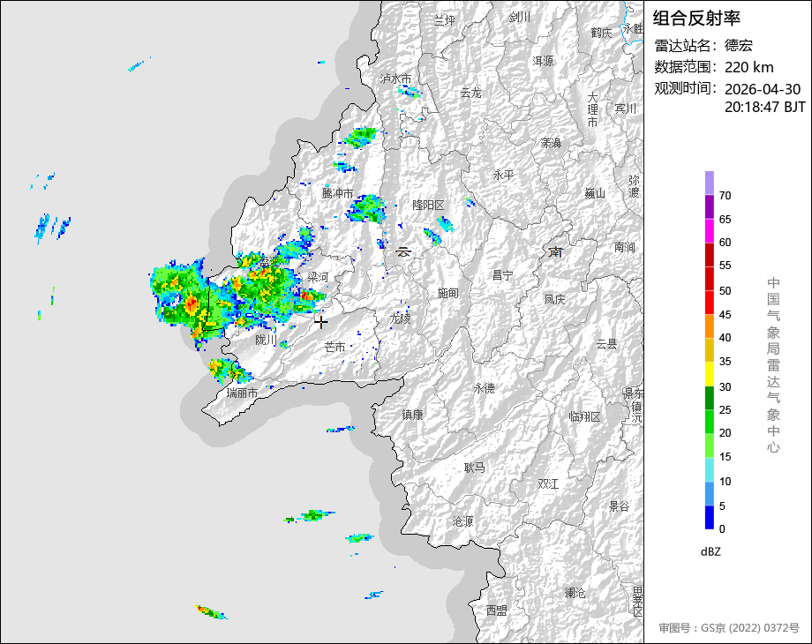Click the data range value 220 km
Image resolution: width=812 pixels, height=644 pixels.
(748, 67)
